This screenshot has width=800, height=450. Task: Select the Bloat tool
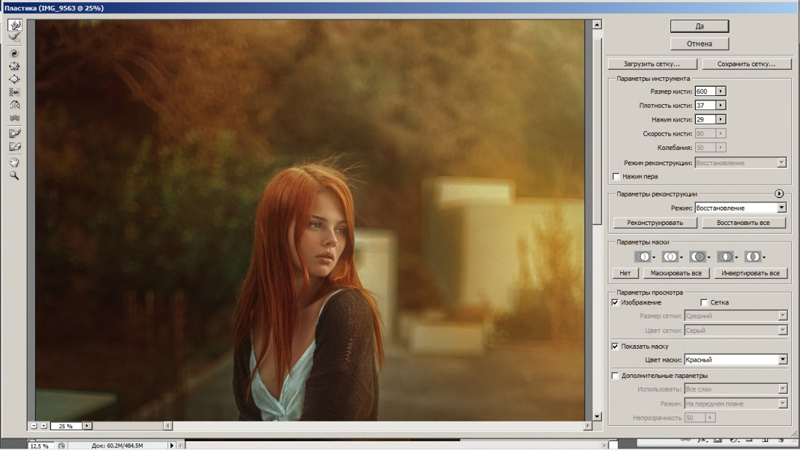15,79
